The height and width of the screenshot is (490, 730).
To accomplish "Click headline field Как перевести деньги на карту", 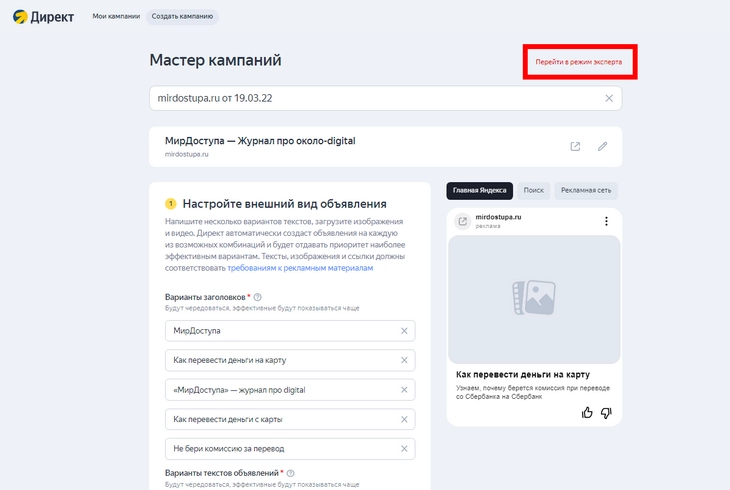I will pyautogui.click(x=290, y=360).
